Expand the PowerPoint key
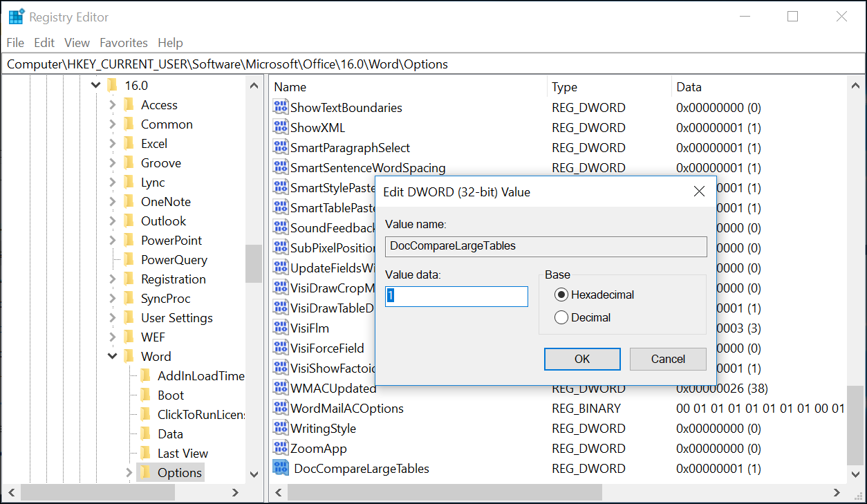 pos(113,240)
